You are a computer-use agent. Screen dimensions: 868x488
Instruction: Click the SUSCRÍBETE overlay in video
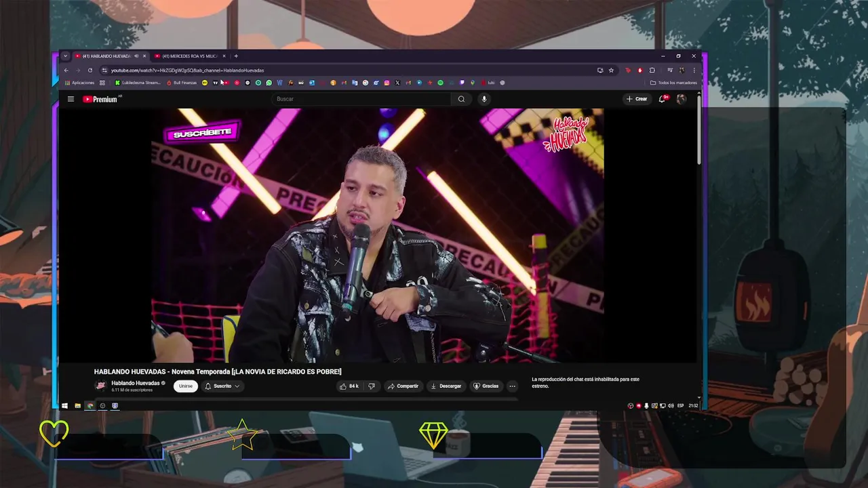coord(202,133)
